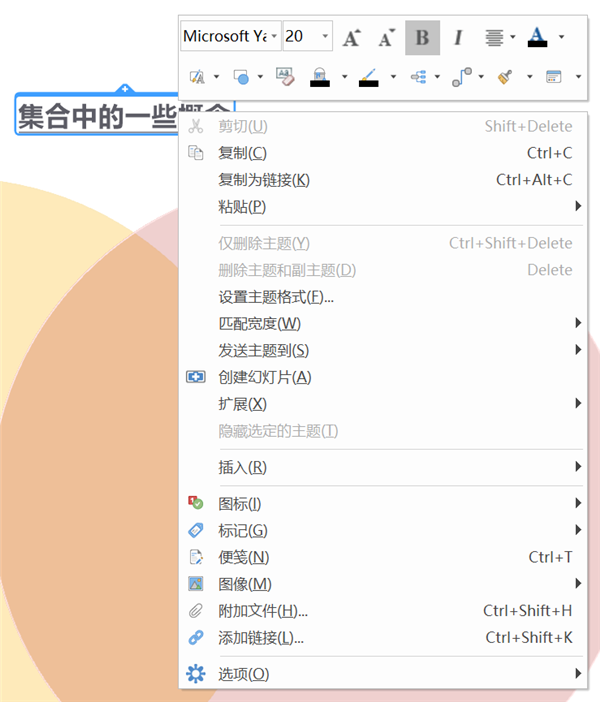Image resolution: width=600 pixels, height=702 pixels.
Task: Choose 便笺(N) menu entry
Action: pos(383,557)
